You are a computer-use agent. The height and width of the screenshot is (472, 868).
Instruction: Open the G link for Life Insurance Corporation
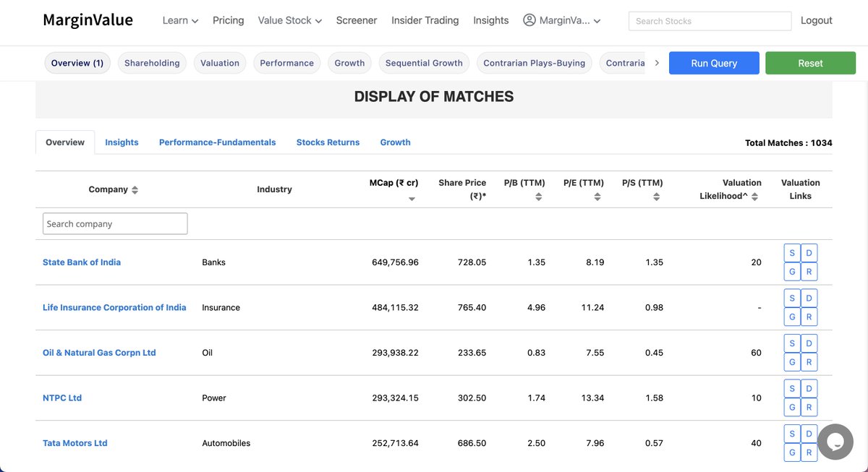[792, 317]
